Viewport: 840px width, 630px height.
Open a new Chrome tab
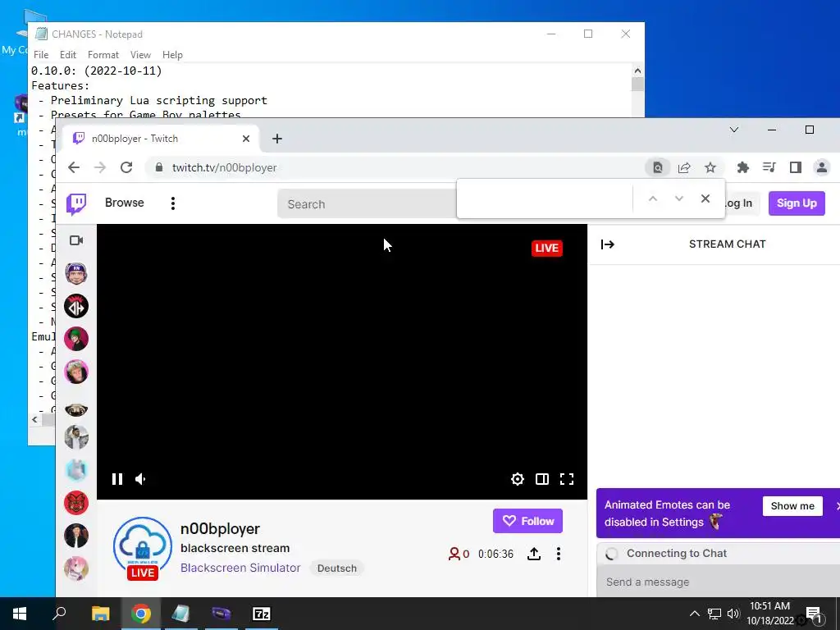[x=277, y=139]
